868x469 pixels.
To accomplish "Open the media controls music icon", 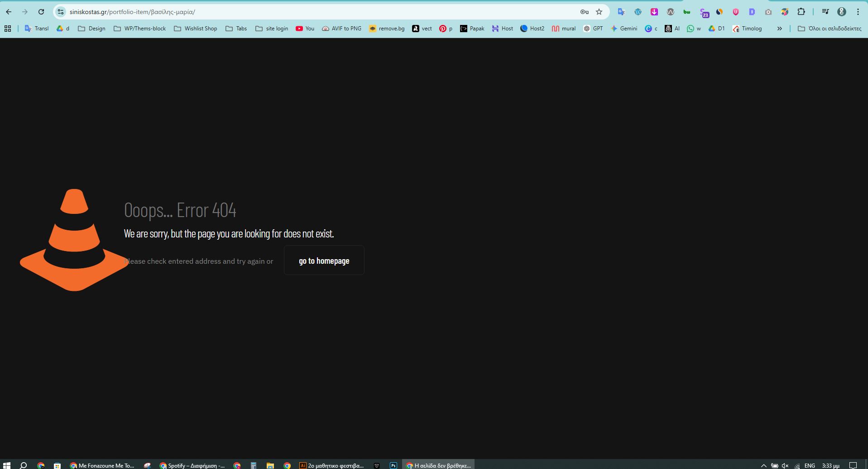I will [x=825, y=12].
